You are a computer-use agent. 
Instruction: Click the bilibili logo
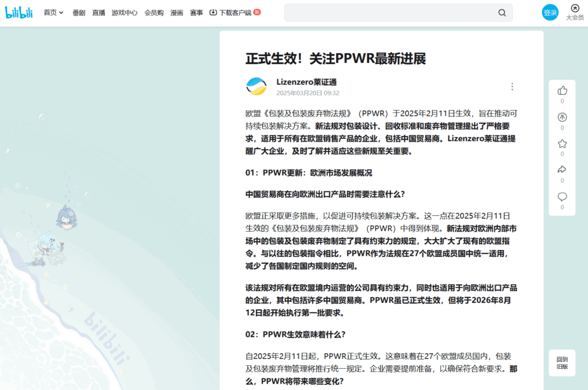[20, 11]
